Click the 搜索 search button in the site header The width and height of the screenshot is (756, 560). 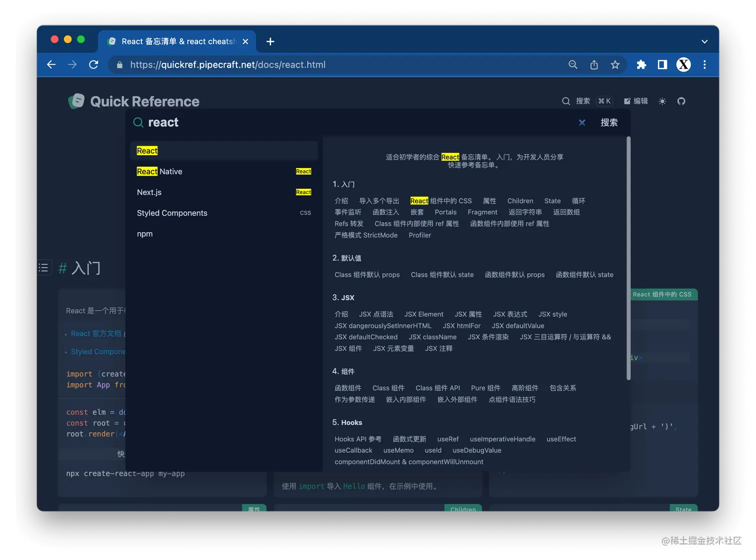(x=583, y=101)
